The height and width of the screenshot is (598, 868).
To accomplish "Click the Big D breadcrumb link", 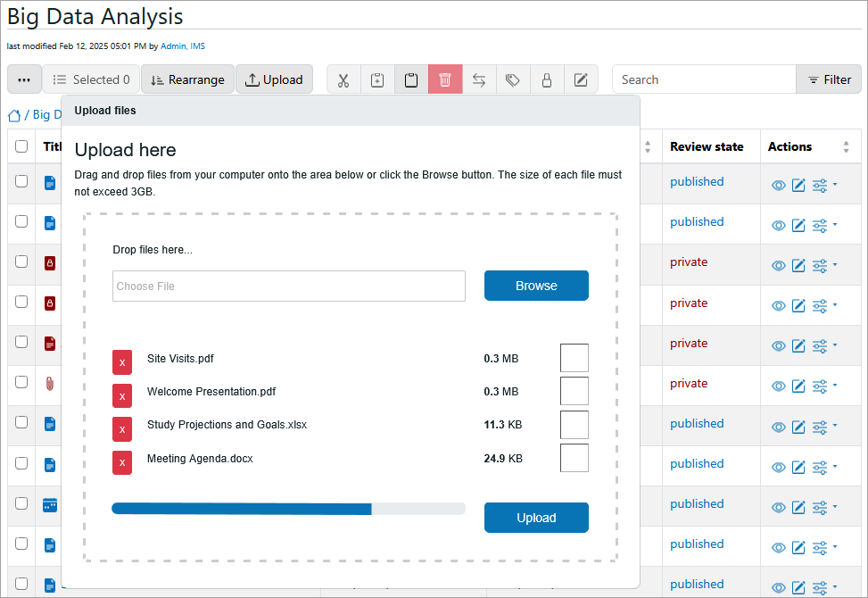I will pyautogui.click(x=47, y=114).
